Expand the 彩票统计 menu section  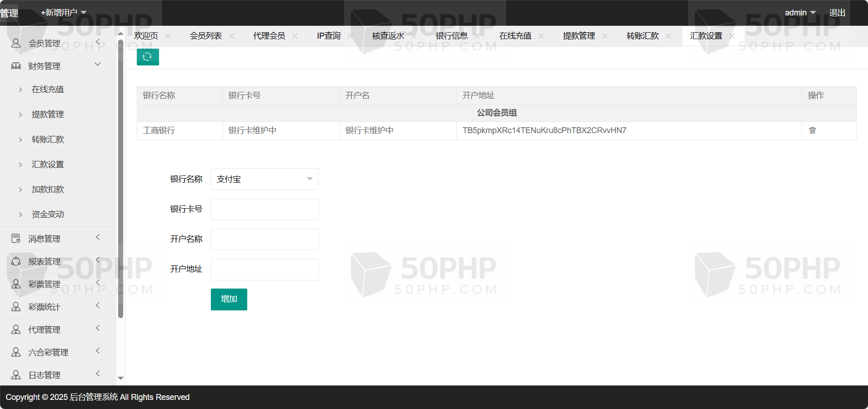[98, 305]
